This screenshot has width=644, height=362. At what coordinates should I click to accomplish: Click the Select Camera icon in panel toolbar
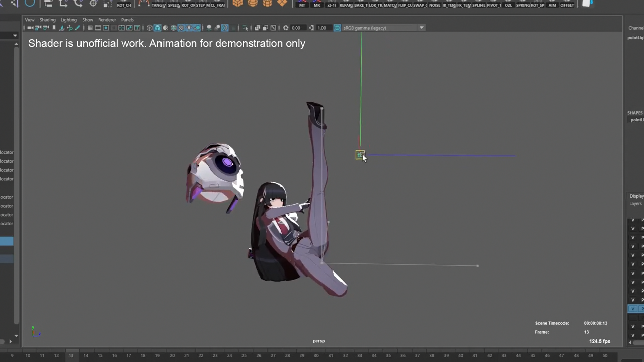[31, 28]
